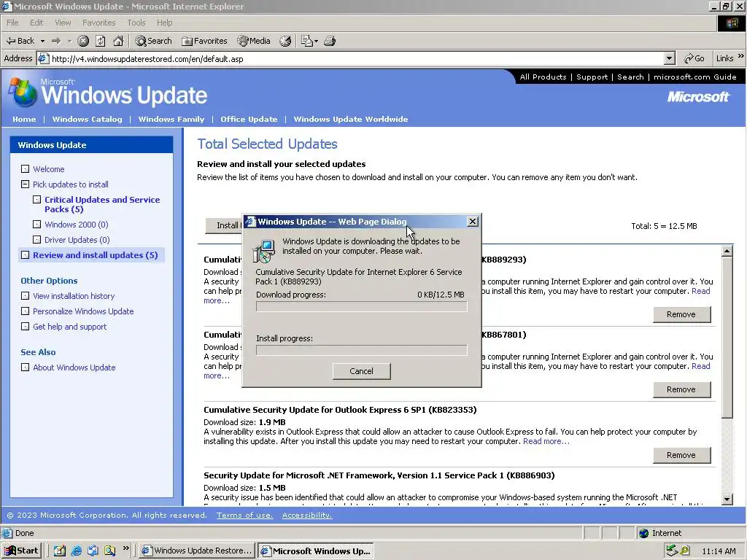747x560 pixels.
Task: Open the address bar dropdown arrow
Action: [x=669, y=58]
